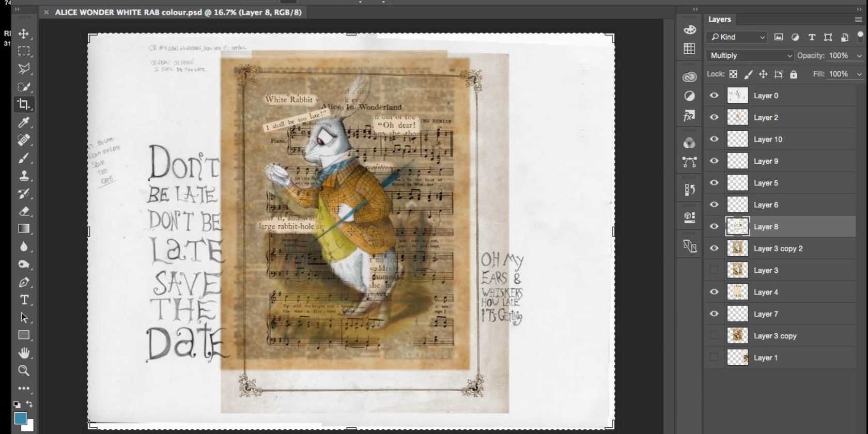Select Layer 4 in the layers list
The width and height of the screenshot is (868, 434).
765,292
